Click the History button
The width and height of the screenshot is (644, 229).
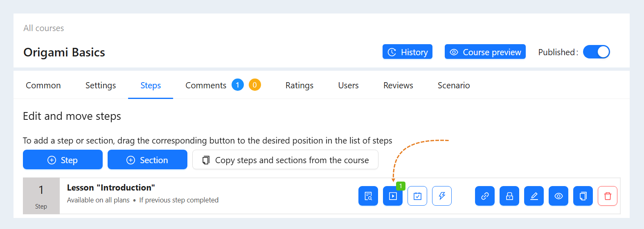[x=408, y=52]
